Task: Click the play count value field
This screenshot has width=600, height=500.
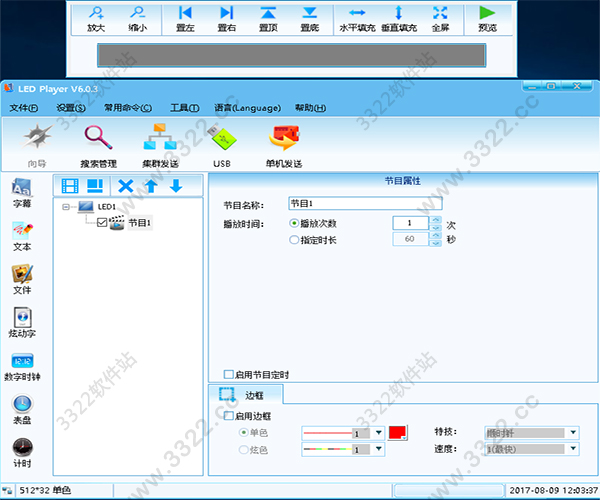Action: click(410, 223)
